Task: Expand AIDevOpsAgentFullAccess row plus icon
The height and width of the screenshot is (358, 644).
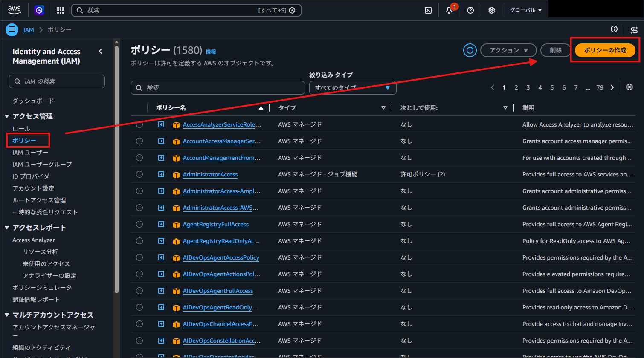Action: pyautogui.click(x=161, y=291)
